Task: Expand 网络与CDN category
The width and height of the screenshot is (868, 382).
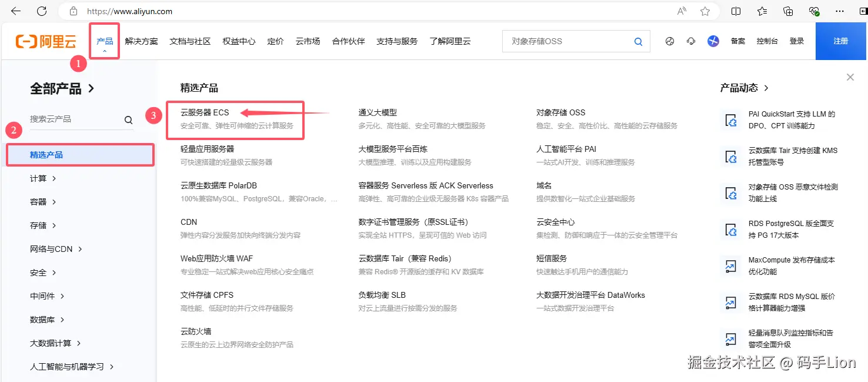Action: click(x=56, y=249)
